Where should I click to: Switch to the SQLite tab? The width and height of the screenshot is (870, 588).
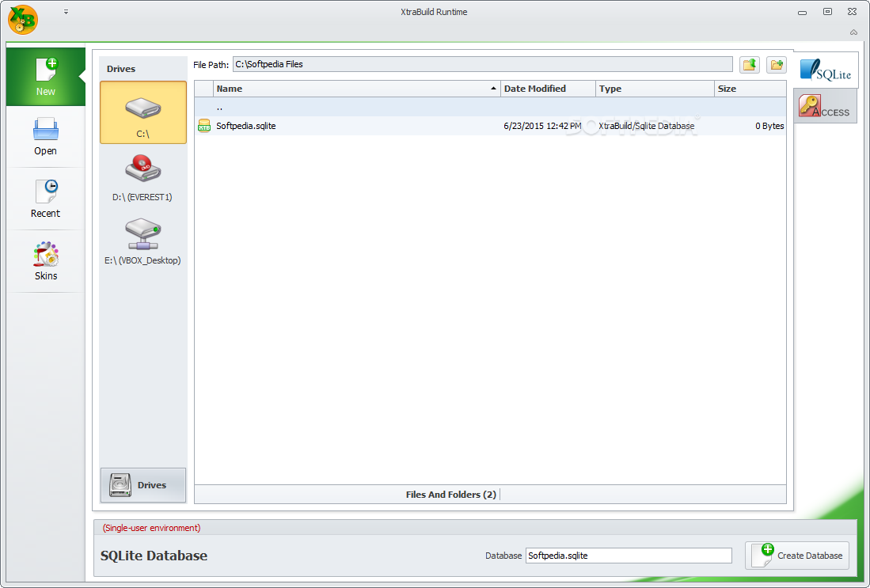pyautogui.click(x=826, y=70)
